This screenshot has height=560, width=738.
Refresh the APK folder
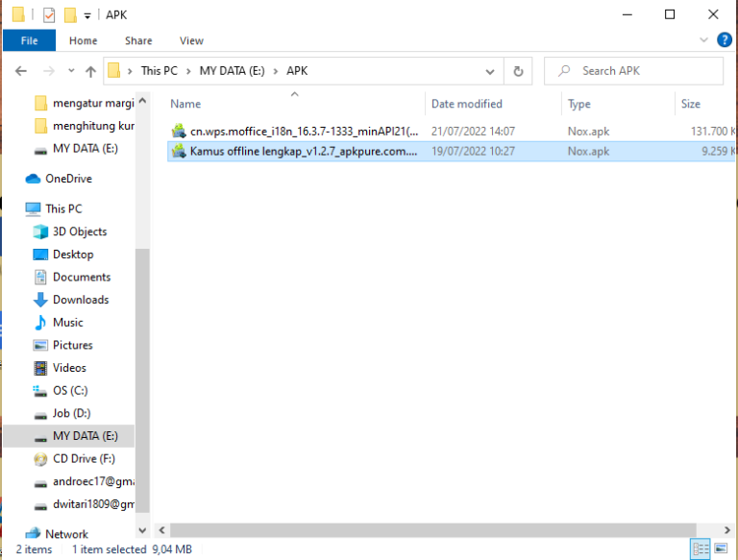pyautogui.click(x=518, y=71)
